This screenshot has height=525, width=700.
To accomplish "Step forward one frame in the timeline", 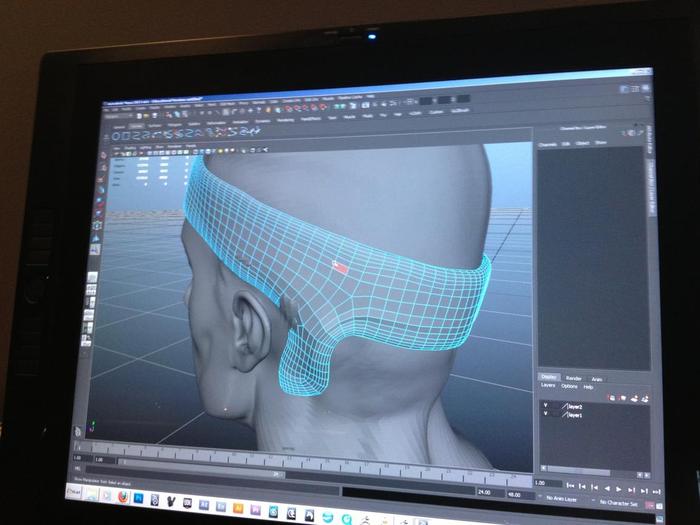I will pyautogui.click(x=644, y=491).
